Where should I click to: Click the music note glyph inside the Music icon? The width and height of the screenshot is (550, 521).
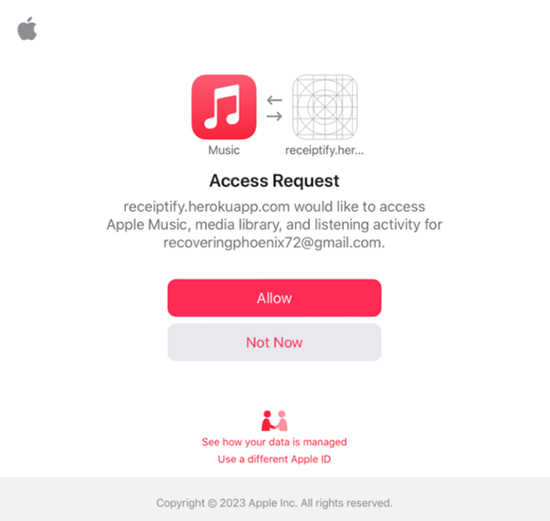pyautogui.click(x=223, y=107)
